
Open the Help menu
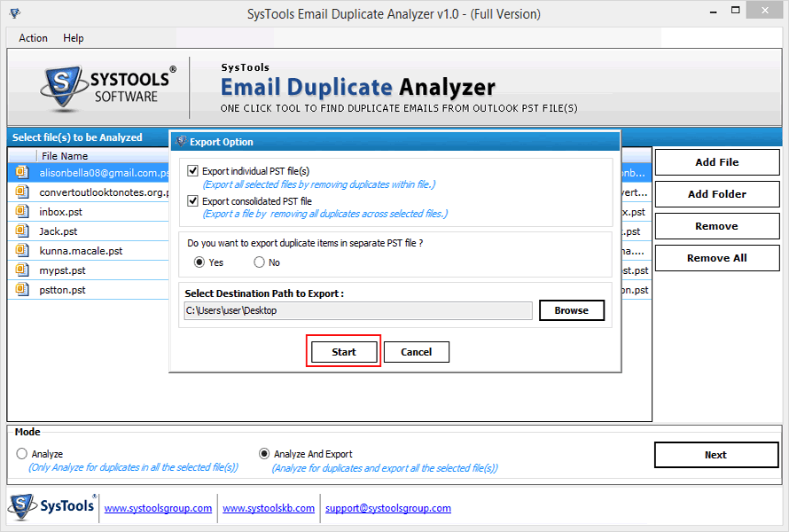[74, 38]
